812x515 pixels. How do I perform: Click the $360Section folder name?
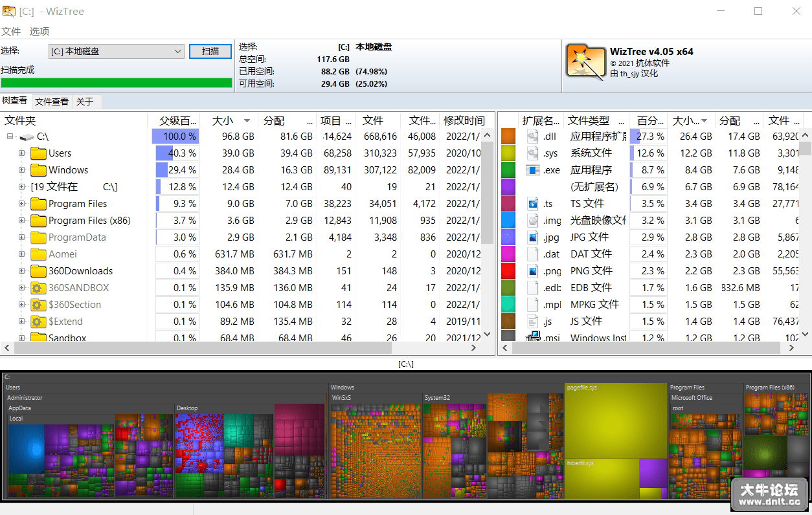(x=74, y=305)
